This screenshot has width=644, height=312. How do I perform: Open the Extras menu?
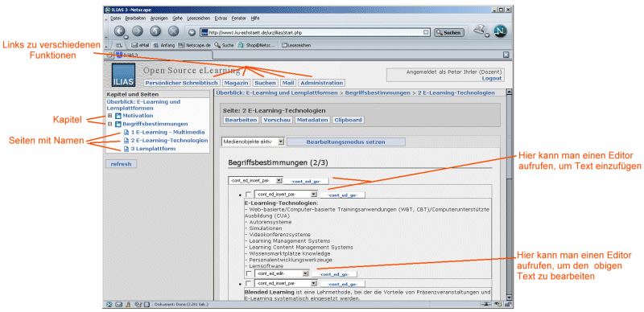tap(221, 18)
